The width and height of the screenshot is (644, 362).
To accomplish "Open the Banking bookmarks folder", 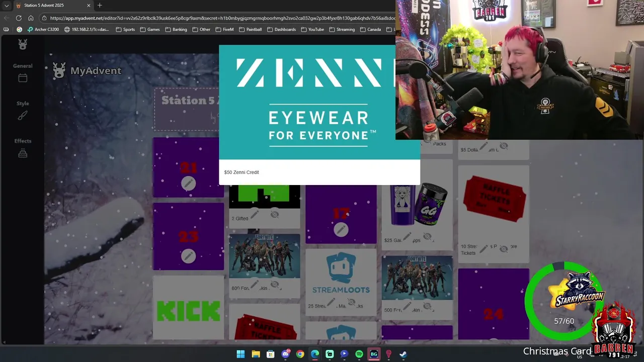I will (176, 30).
